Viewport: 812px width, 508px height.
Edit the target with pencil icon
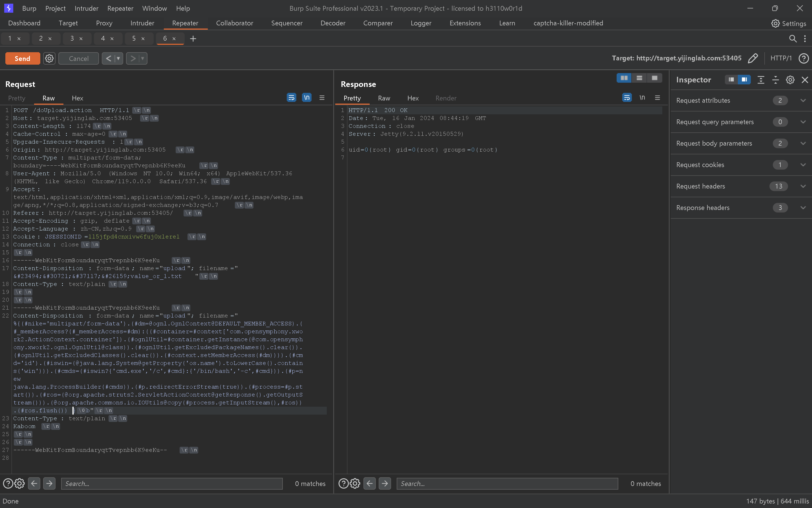(753, 58)
